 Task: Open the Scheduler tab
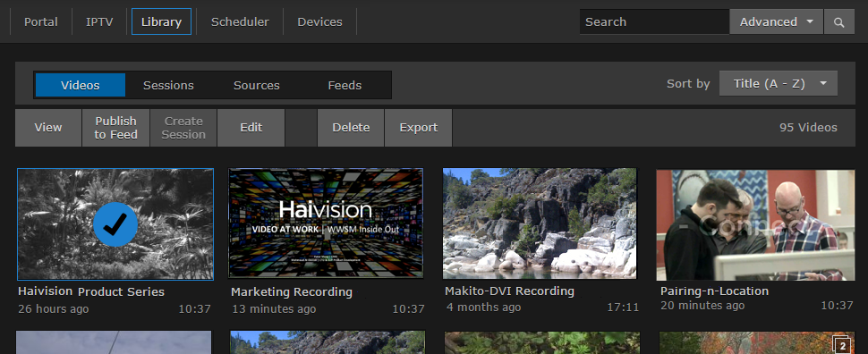[x=240, y=22]
